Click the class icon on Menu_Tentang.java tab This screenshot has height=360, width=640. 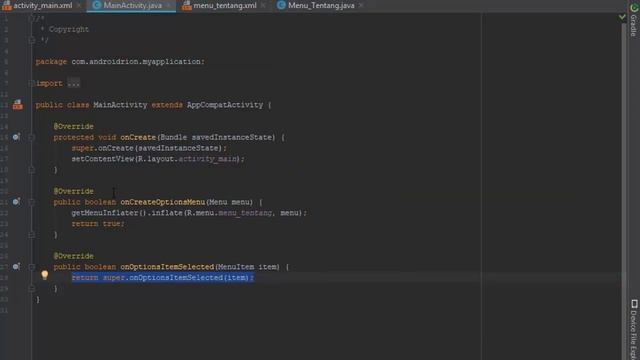(x=281, y=5)
